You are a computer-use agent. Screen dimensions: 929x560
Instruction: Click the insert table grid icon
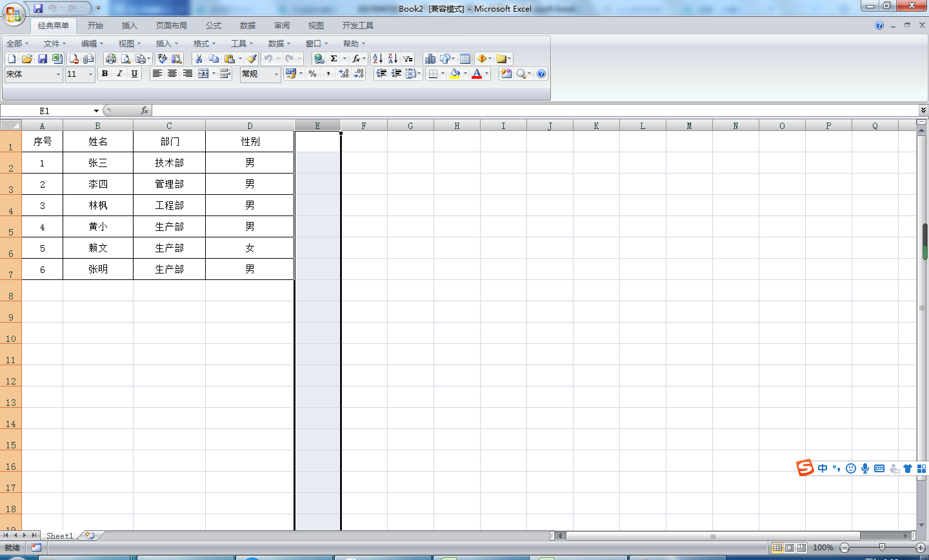pyautogui.click(x=465, y=59)
